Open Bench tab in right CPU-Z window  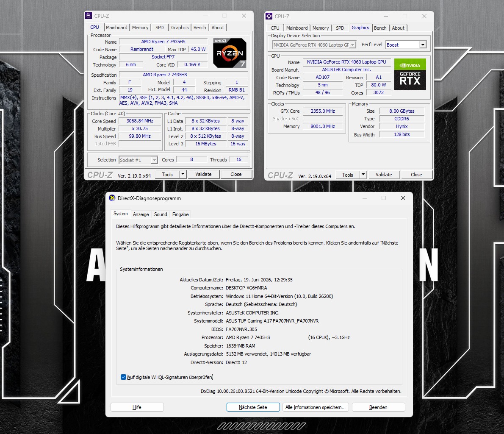tap(380, 28)
